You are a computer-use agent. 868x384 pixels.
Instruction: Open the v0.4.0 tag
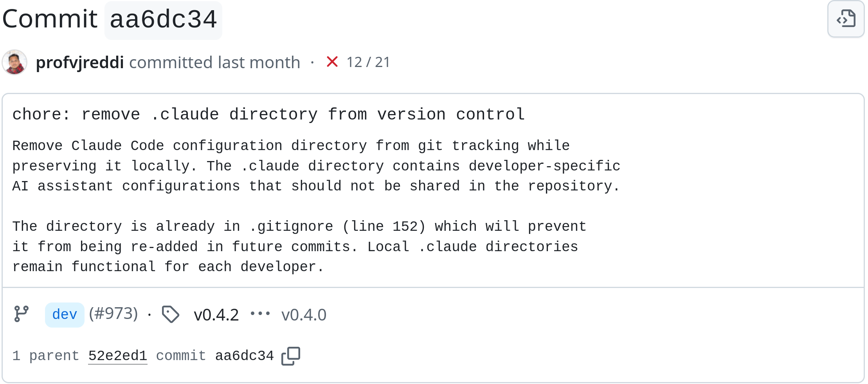(304, 315)
